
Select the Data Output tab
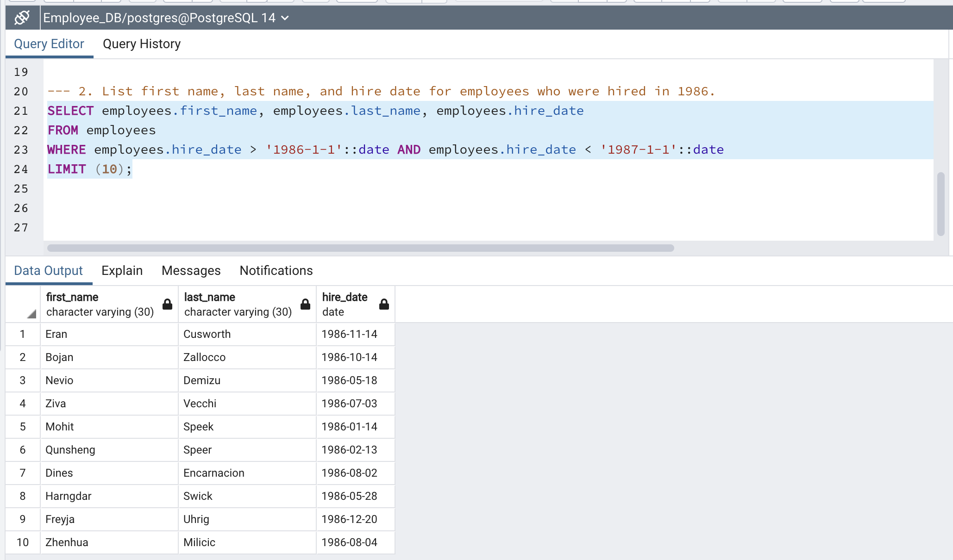[x=47, y=270]
